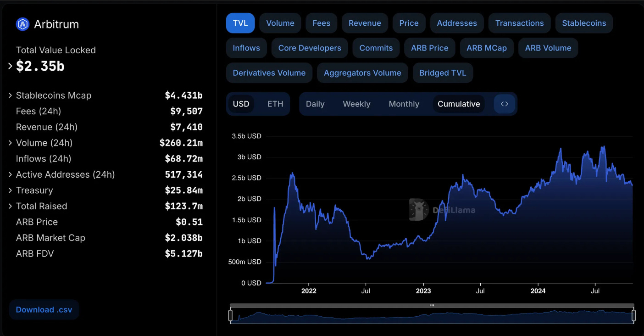The image size is (644, 336).
Task: Click the left range slider handle
Action: point(231,315)
